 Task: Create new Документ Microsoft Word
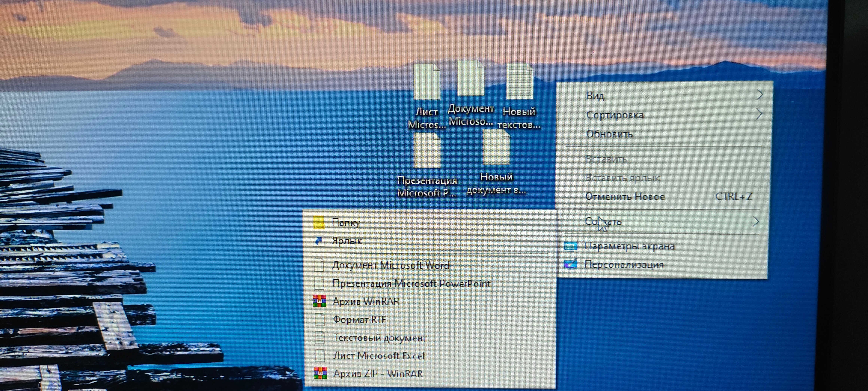click(x=390, y=265)
